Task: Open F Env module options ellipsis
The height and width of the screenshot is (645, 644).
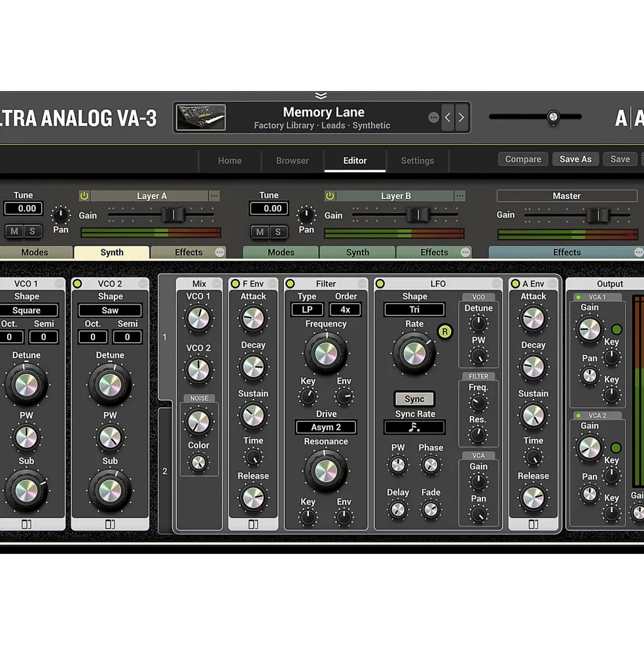Action: pos(272,284)
